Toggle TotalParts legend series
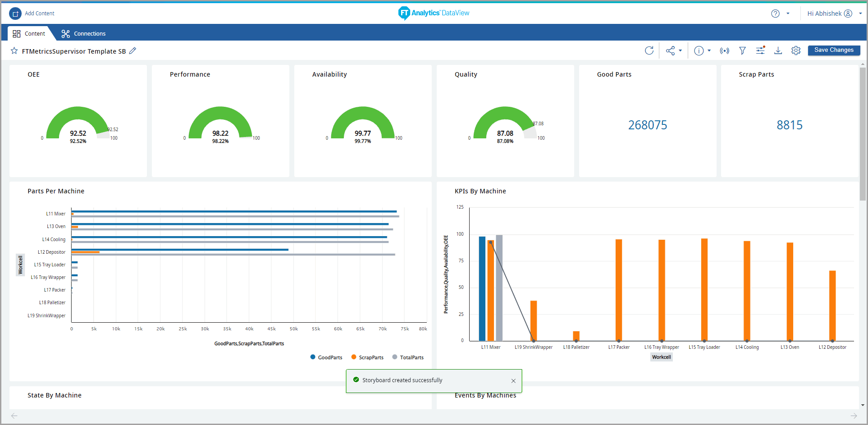Screen dimensions: 868x425 (x=408, y=357)
